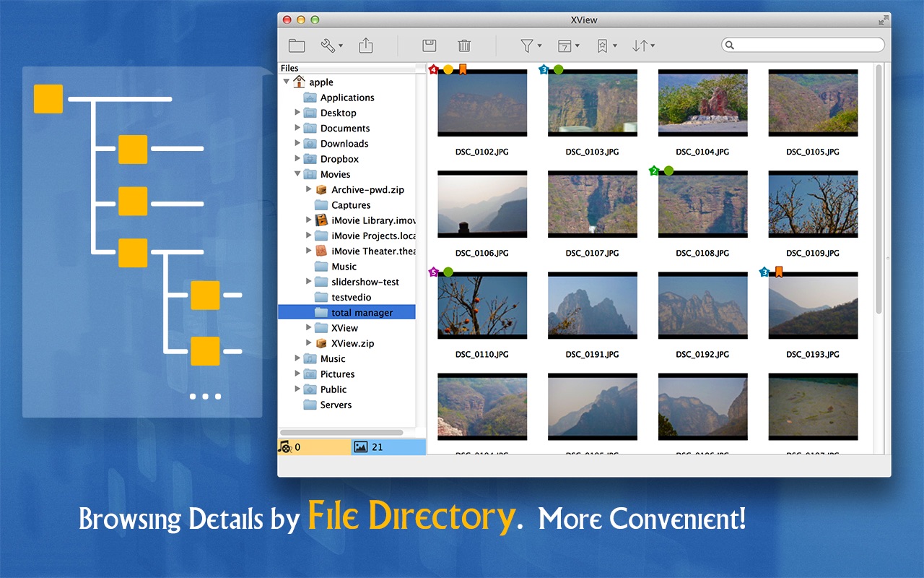Image resolution: width=924 pixels, height=578 pixels.
Task: Collapse the apple home tree node
Action: 287,82
